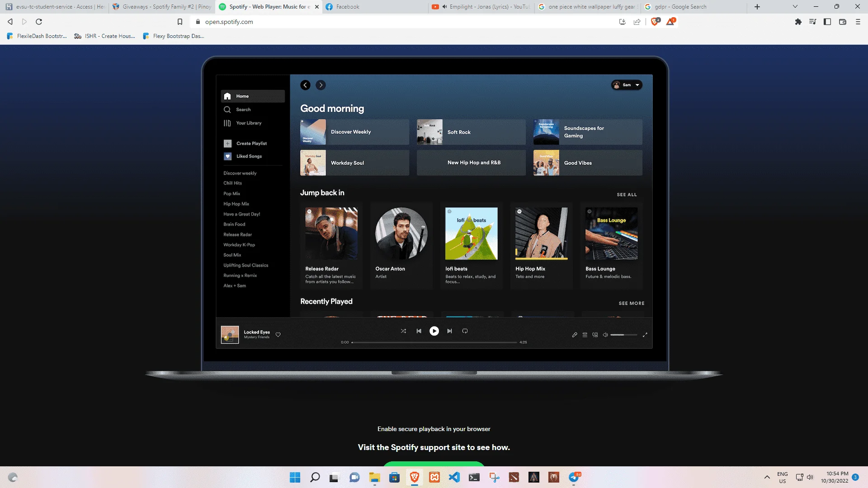Mute the YouTube tab via its speaker icon
The image size is (868, 488).
click(x=444, y=7)
